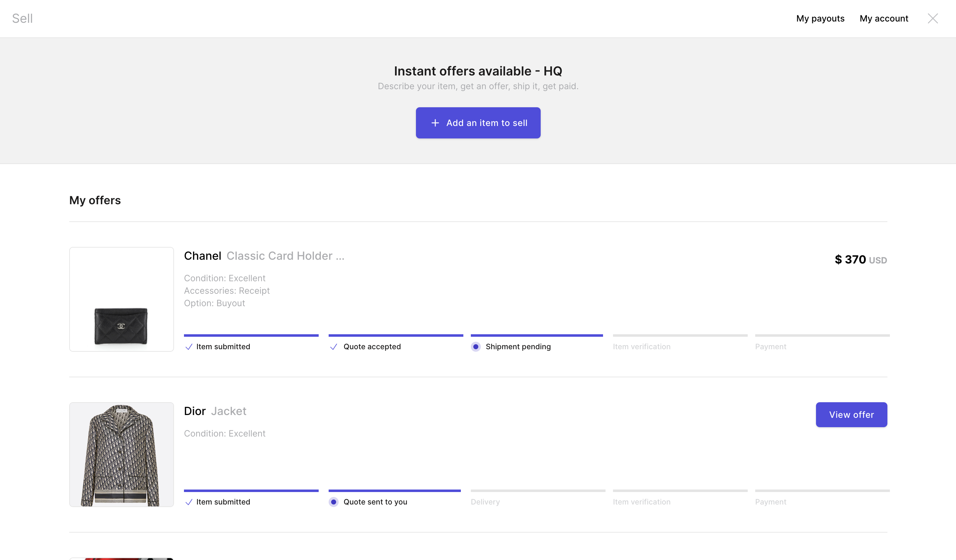Click the Sell header title
The height and width of the screenshot is (560, 956).
[x=22, y=18]
